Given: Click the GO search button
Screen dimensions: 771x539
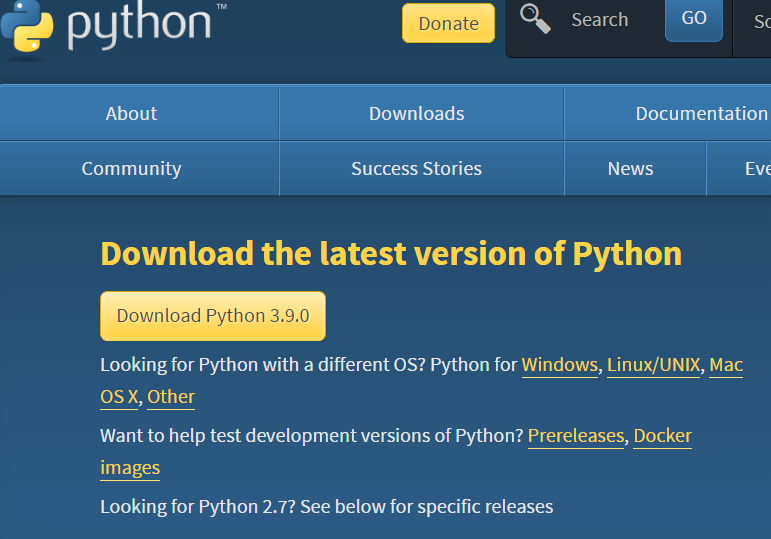Looking at the screenshot, I should [x=694, y=19].
